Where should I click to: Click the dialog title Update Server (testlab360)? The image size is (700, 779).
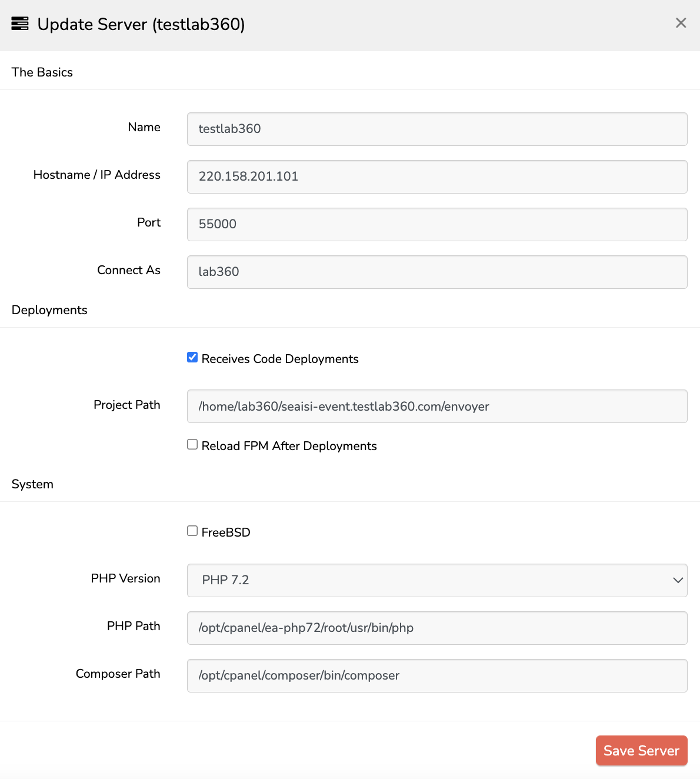point(141,24)
